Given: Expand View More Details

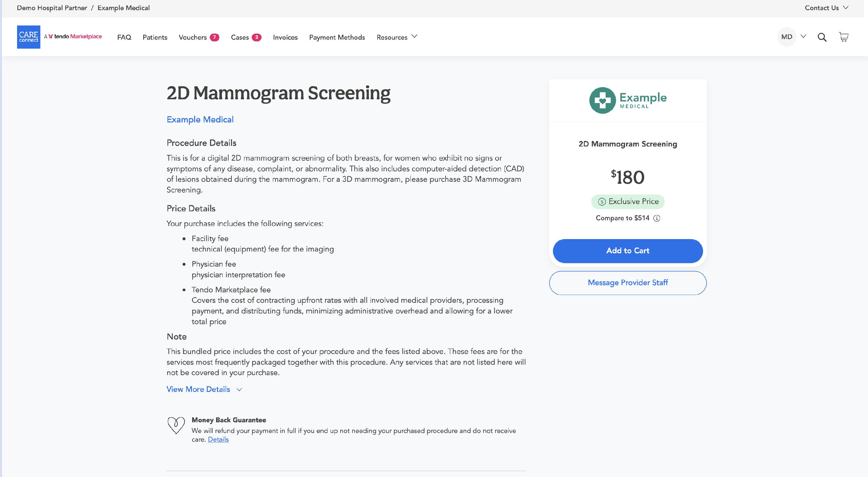Looking at the screenshot, I should coord(204,389).
